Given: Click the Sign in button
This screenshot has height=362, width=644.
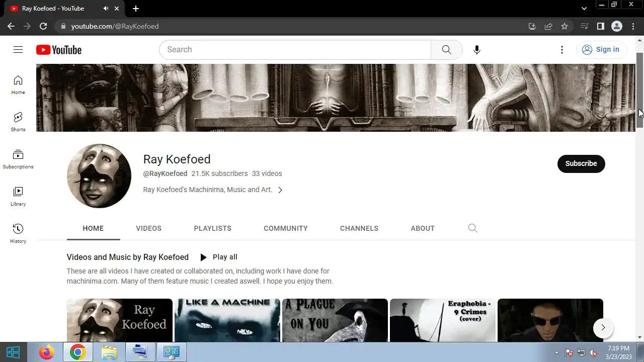Looking at the screenshot, I should point(601,49).
